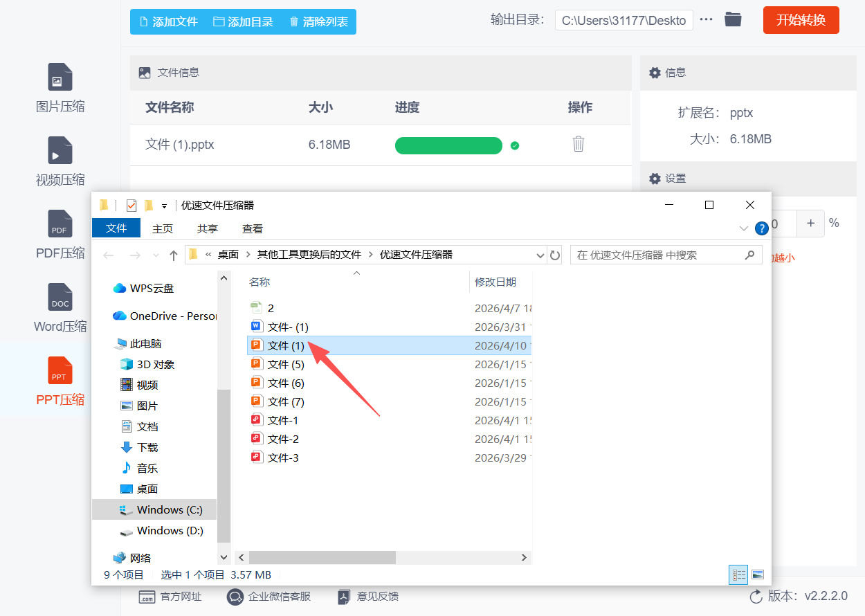Open the 文件 tab in the Explorer ribbon
This screenshot has width=865, height=616.
click(116, 228)
